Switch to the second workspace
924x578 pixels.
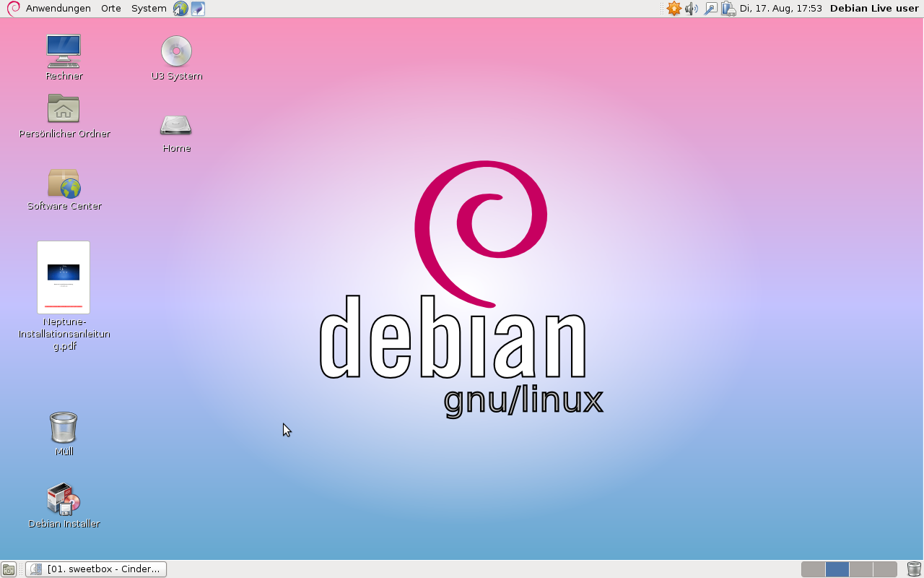coord(837,569)
